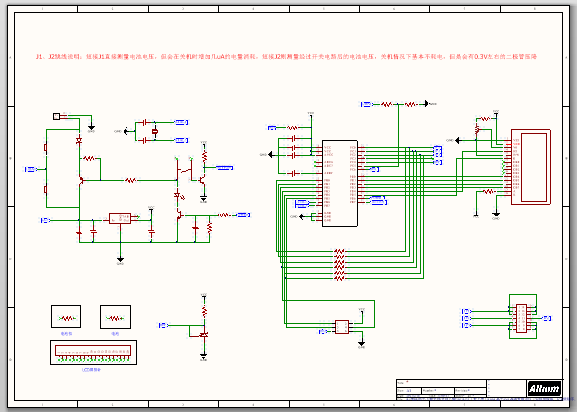This screenshot has height=412, width=577.
Task: Select the GND symbol beneath the LCD module
Action: tap(496, 213)
